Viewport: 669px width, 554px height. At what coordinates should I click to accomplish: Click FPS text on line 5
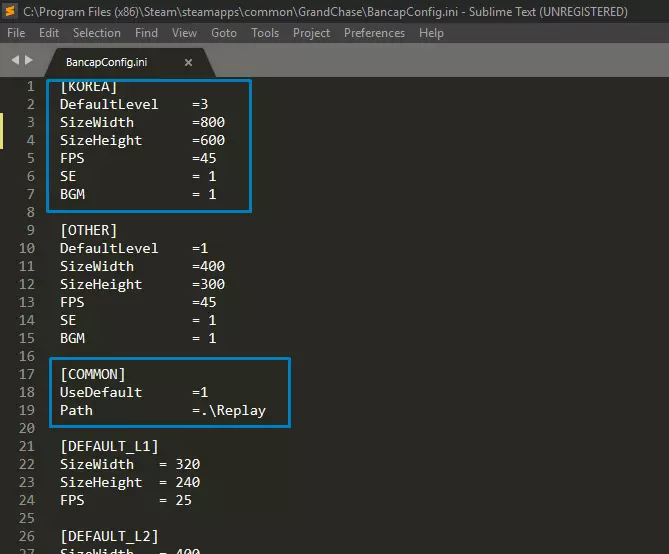point(72,158)
